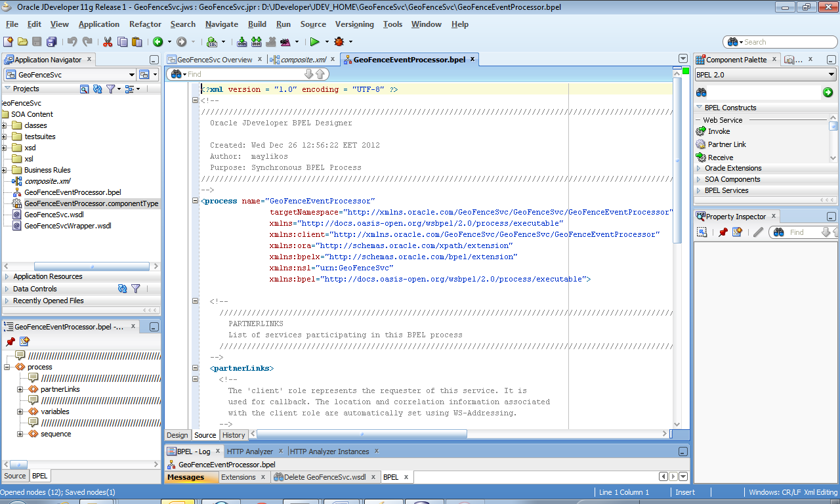This screenshot has height=504, width=840.
Task: Open the Run button dropdown arrow
Action: coord(325,41)
